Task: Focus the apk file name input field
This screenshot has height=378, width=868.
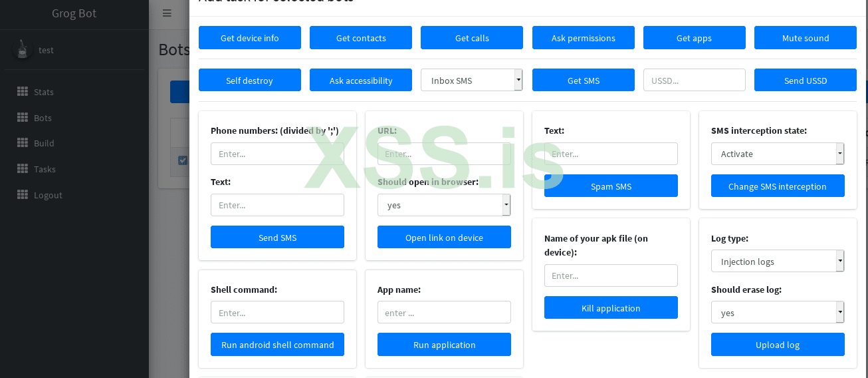Action: [611, 276]
